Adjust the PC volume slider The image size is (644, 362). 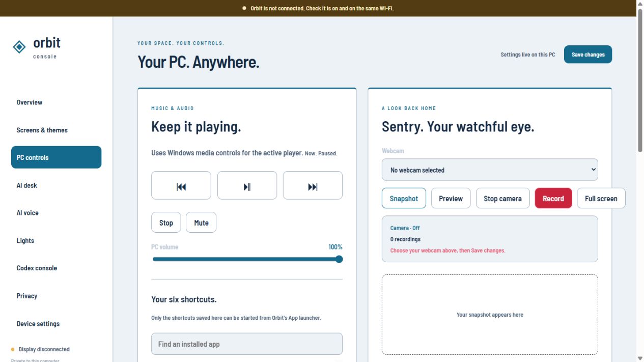click(x=247, y=259)
